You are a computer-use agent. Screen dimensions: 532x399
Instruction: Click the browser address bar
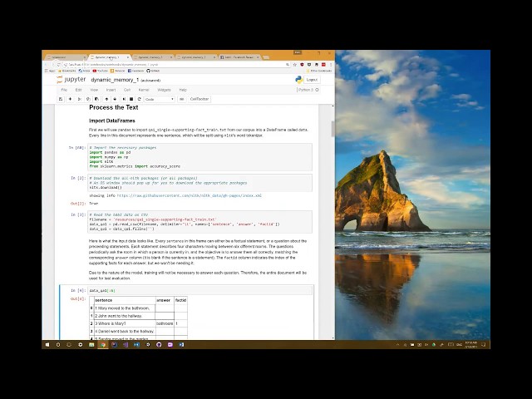point(175,65)
